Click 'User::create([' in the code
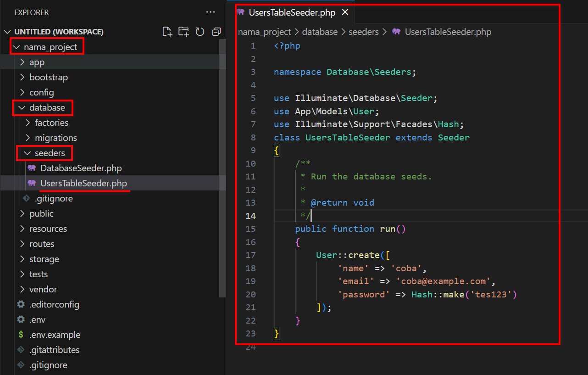 click(x=353, y=255)
